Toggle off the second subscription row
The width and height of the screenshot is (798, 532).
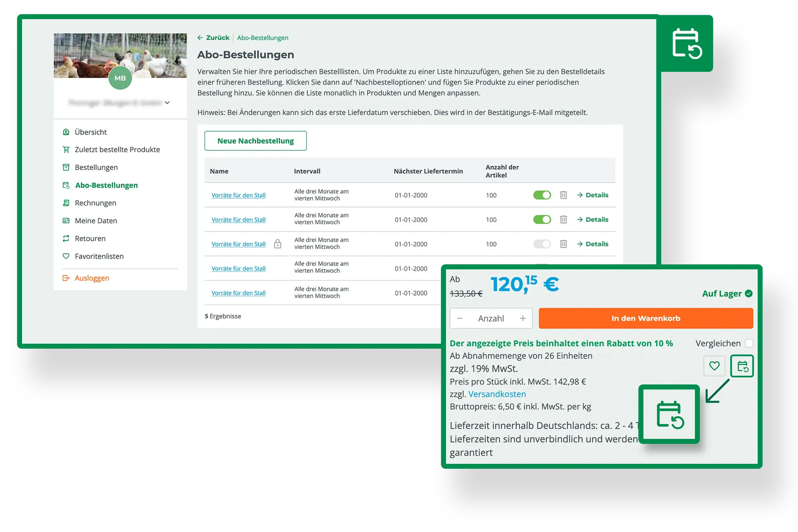pos(542,219)
